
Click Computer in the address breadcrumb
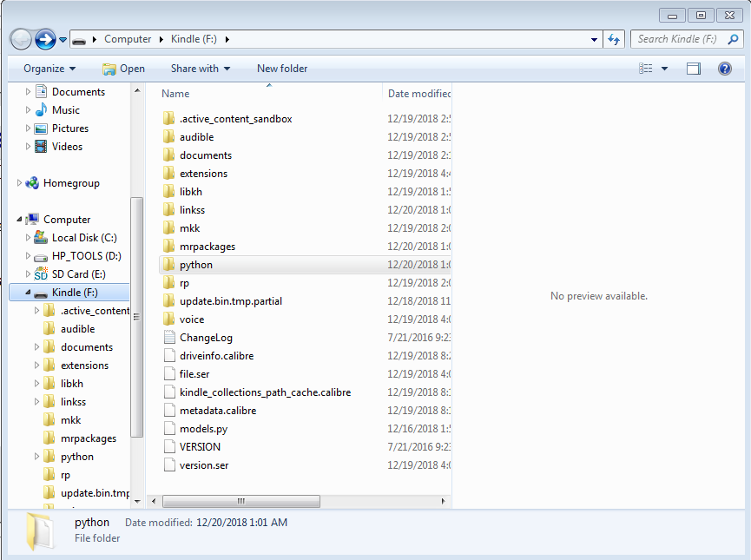[x=128, y=39]
